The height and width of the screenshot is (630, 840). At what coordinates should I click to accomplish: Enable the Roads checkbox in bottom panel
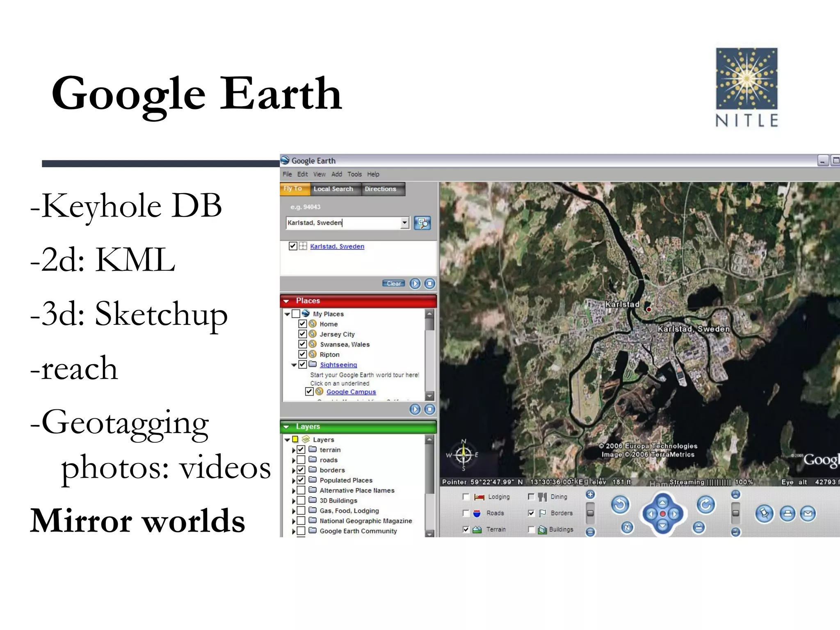coord(466,513)
